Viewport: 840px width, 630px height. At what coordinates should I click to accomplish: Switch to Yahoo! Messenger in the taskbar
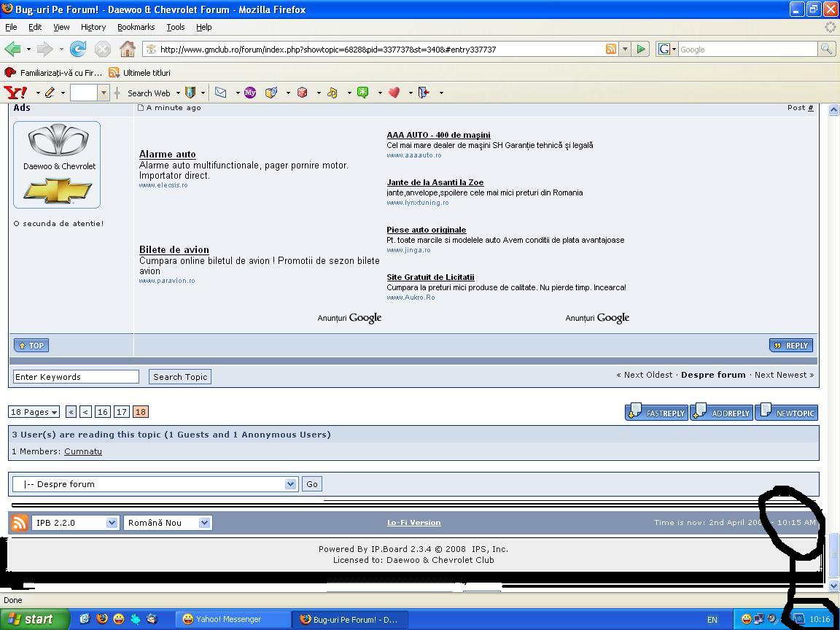coord(230,619)
